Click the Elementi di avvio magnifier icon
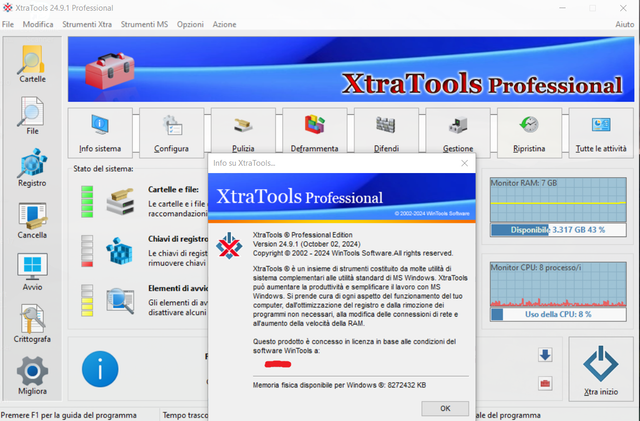This screenshot has width=640, height=421. (x=120, y=301)
